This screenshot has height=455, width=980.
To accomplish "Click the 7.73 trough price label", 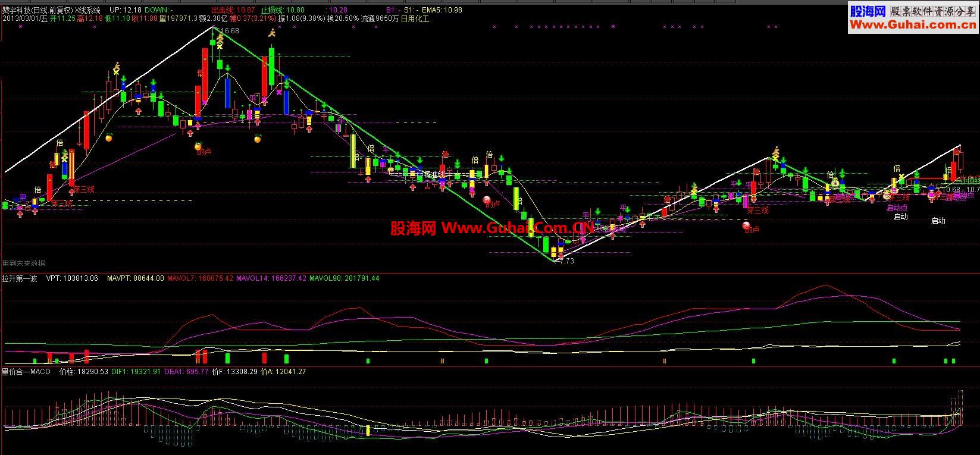I will 566,261.
